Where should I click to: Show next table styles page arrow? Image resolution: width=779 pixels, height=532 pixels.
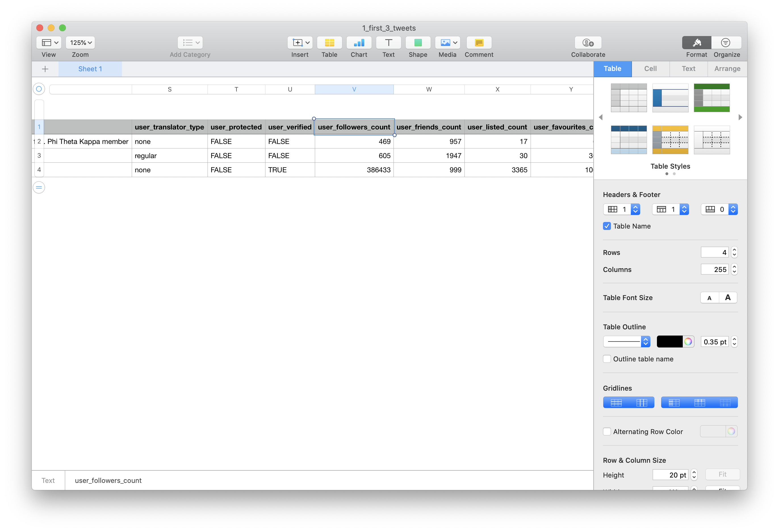pos(740,117)
